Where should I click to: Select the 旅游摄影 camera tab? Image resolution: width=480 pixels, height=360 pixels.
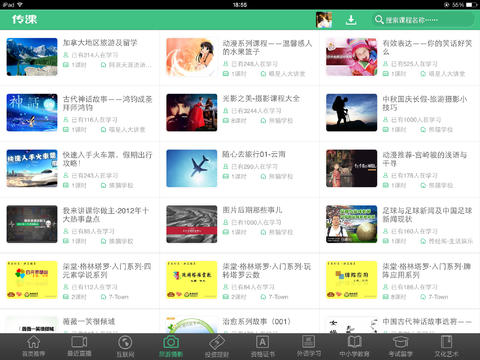coord(171,347)
